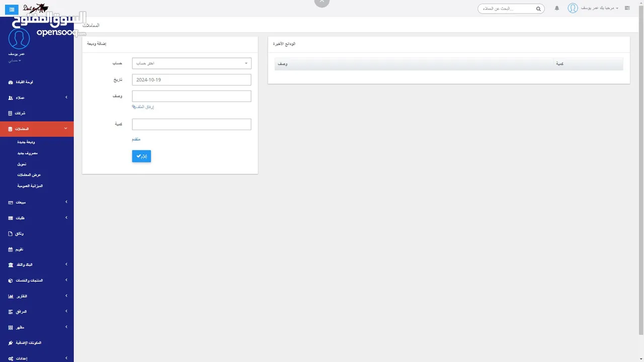Expand the البنك والنقد chevron
This screenshot has width=644, height=362.
click(x=66, y=264)
